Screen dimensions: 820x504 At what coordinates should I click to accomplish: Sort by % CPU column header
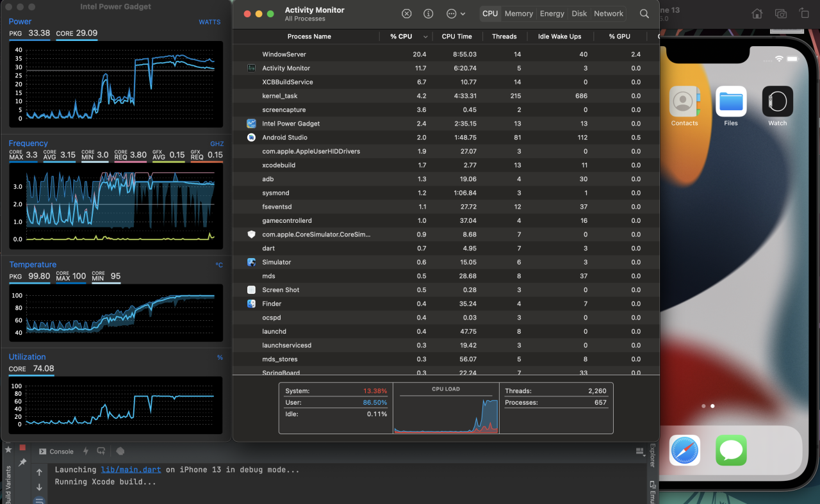pos(406,37)
